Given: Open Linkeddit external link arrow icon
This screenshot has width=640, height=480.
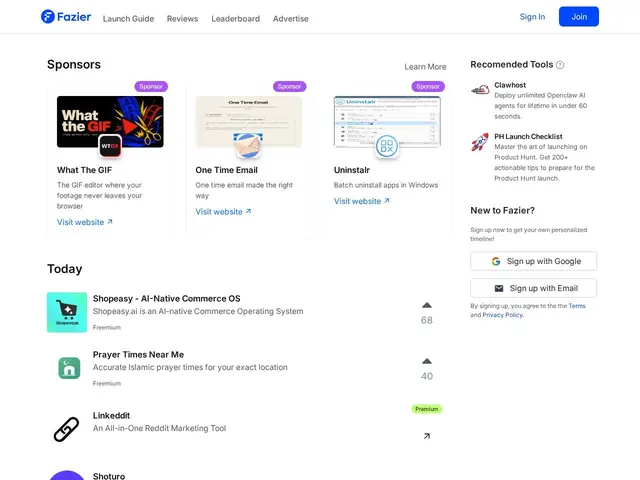Looking at the screenshot, I should point(427,436).
